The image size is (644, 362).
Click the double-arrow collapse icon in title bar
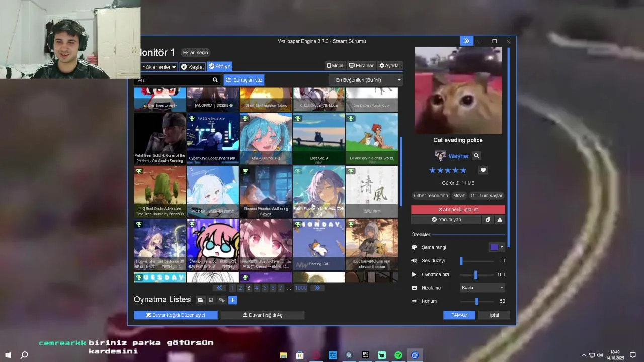467,41
